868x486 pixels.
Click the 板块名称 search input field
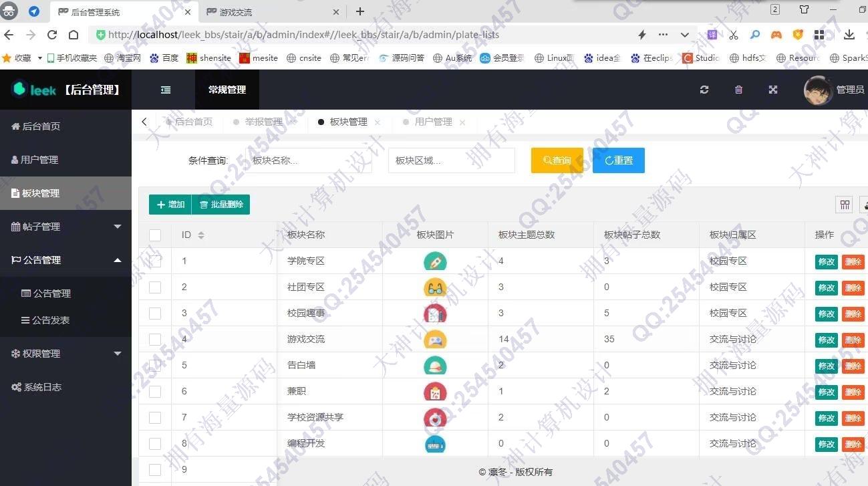[x=311, y=160]
